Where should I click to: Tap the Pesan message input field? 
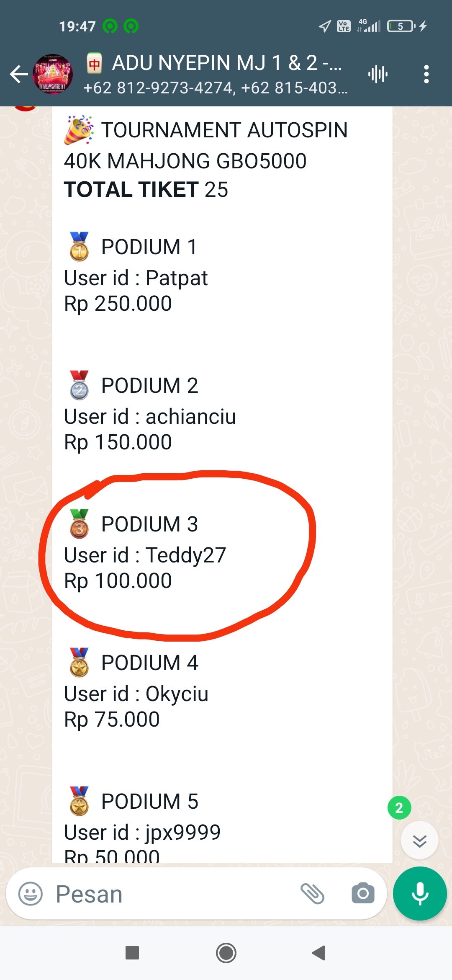167,894
